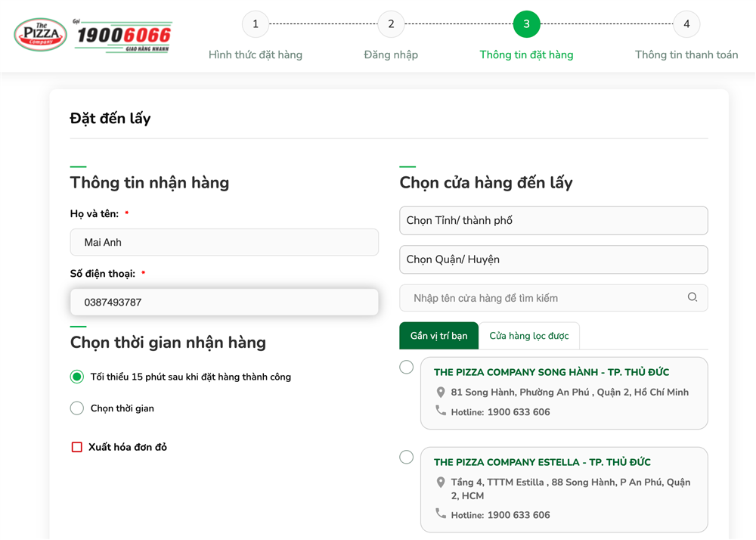The width and height of the screenshot is (756, 540).
Task: Choose the Estella store radio button
Action: click(x=407, y=457)
